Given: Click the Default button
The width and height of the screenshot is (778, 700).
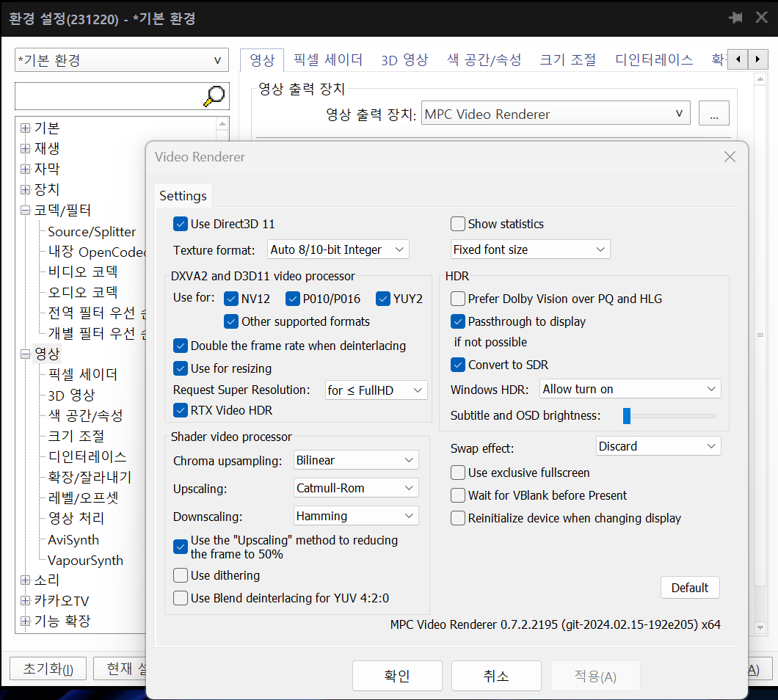Looking at the screenshot, I should 690,588.
